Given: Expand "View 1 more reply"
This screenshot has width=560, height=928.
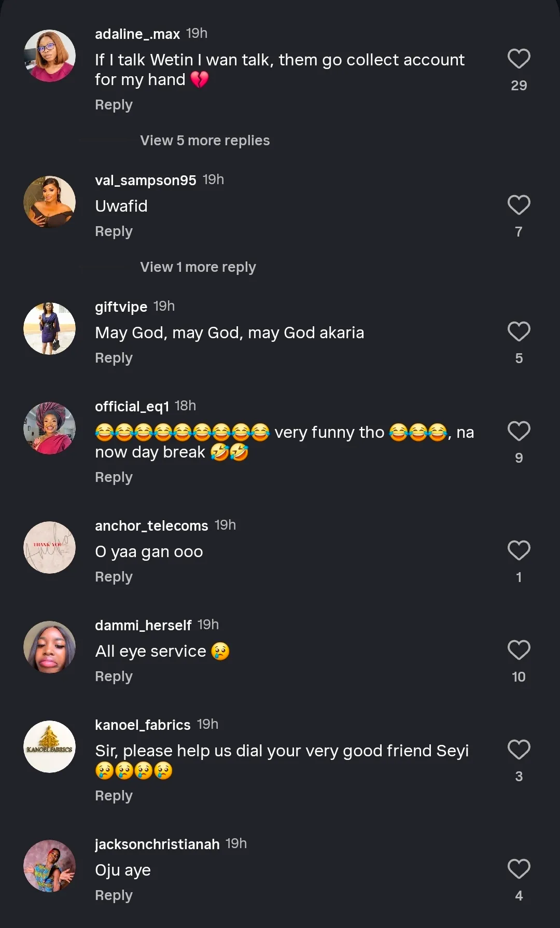Looking at the screenshot, I should [x=198, y=267].
